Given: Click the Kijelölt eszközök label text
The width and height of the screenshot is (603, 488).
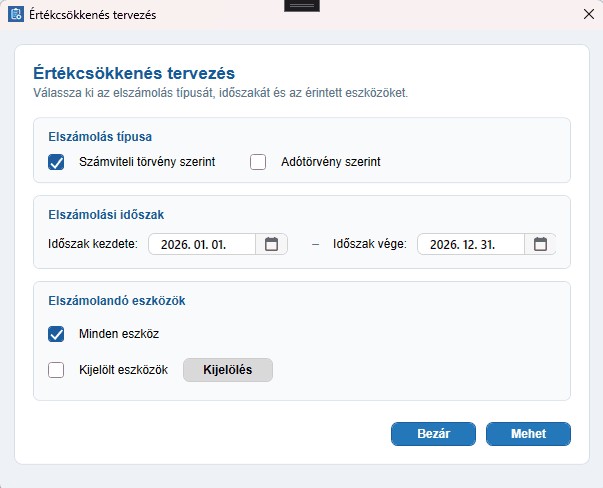Looking at the screenshot, I should pyautogui.click(x=123, y=370).
